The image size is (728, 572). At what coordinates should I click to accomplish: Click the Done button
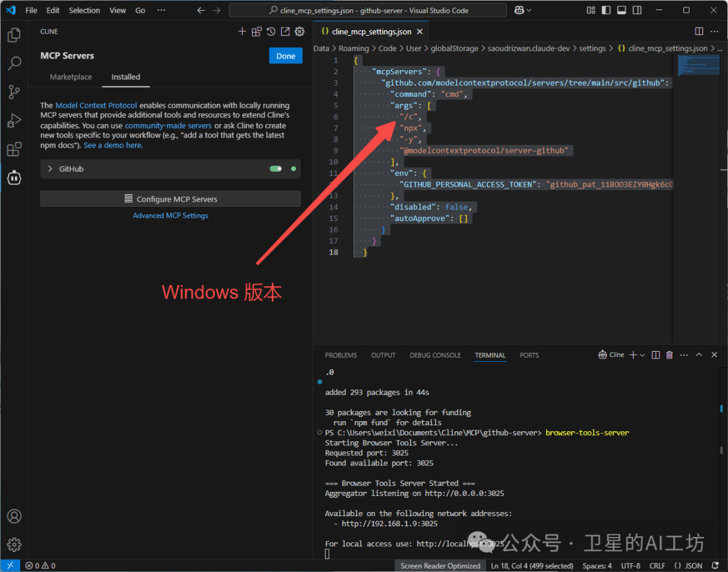coord(286,56)
